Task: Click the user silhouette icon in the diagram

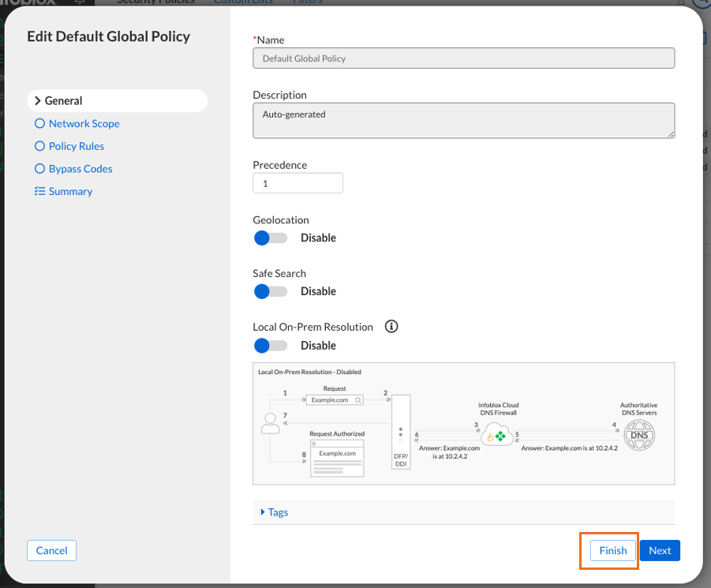Action: [270, 424]
